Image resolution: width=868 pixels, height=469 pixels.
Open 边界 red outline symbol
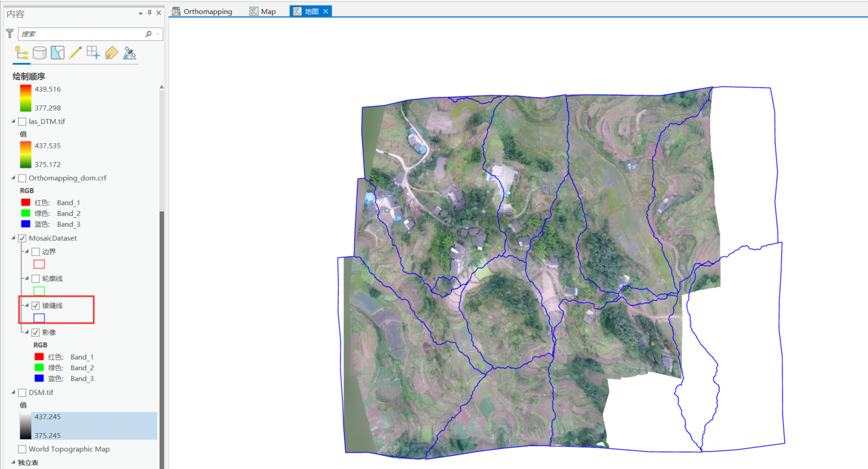coord(39,264)
